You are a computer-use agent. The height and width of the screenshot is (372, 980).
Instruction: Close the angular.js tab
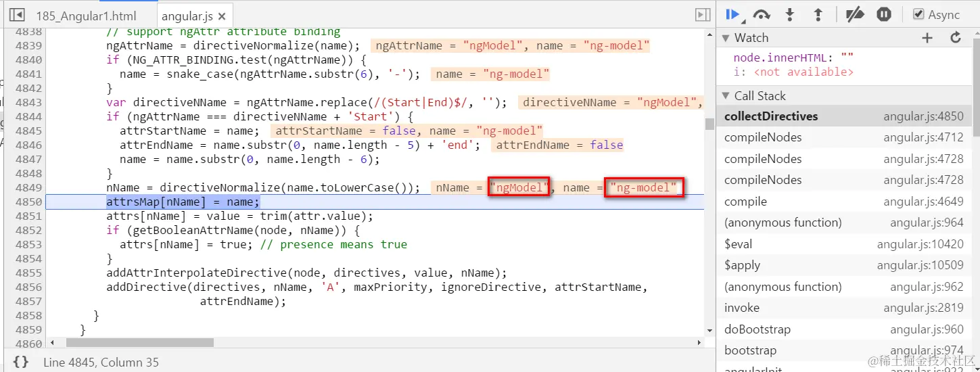(223, 16)
